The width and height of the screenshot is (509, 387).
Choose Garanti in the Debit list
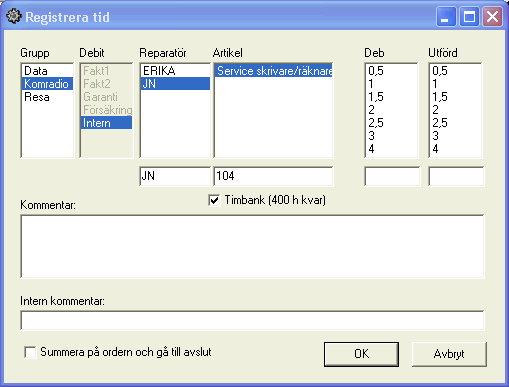point(106,97)
